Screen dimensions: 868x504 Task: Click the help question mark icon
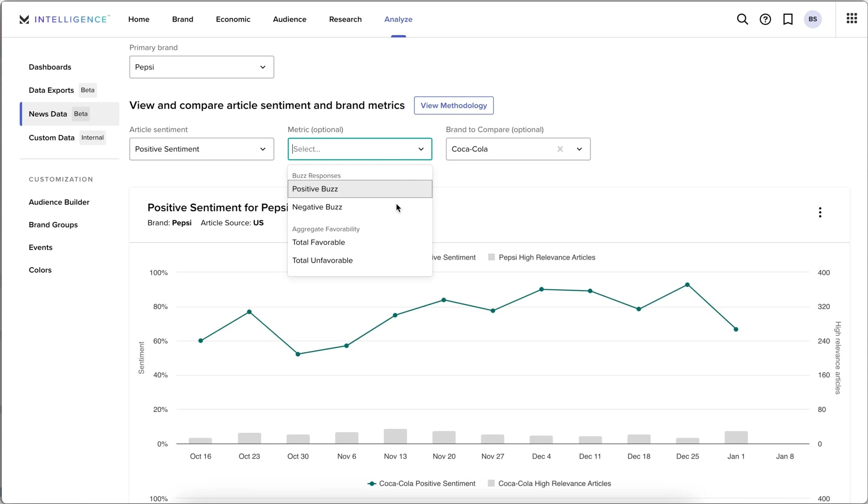click(765, 19)
